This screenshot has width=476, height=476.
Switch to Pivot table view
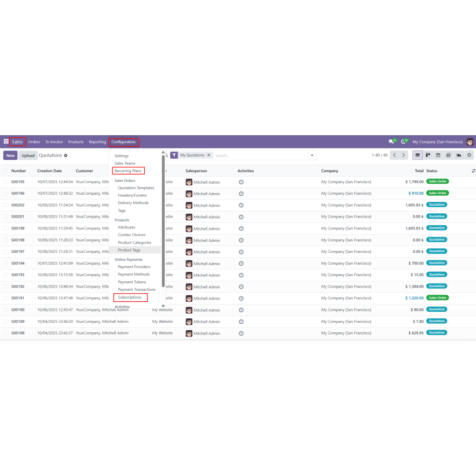[x=448, y=155]
